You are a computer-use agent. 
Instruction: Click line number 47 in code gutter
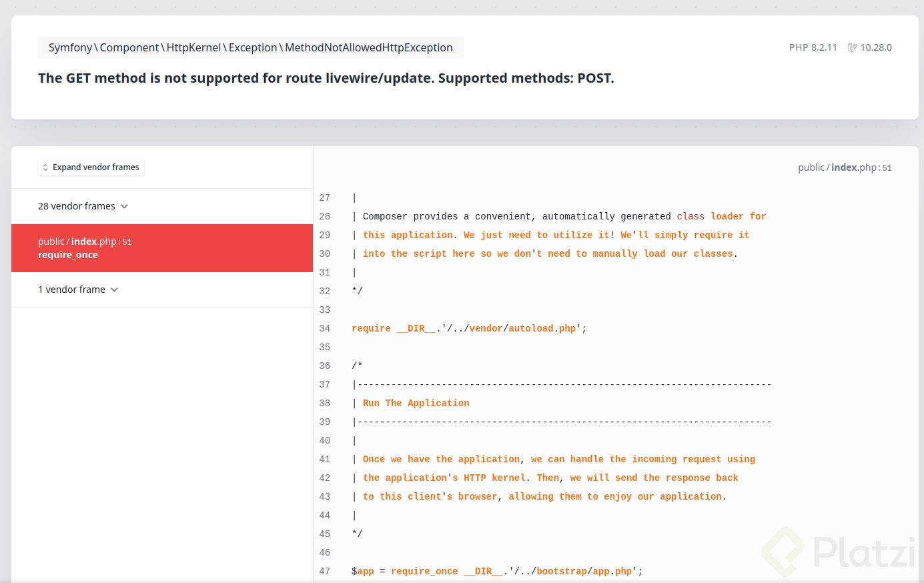tap(325, 571)
